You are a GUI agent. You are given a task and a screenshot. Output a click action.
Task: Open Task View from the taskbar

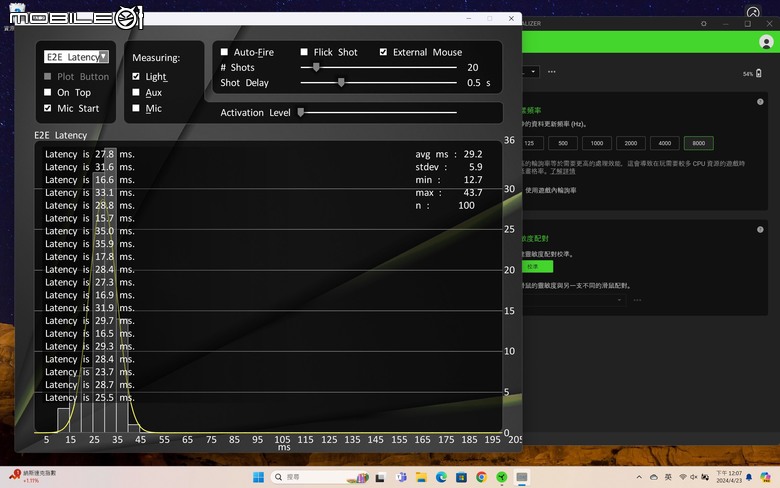pos(380,478)
